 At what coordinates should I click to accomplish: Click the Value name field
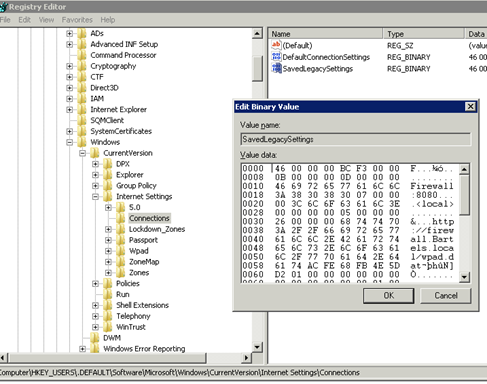click(x=355, y=139)
